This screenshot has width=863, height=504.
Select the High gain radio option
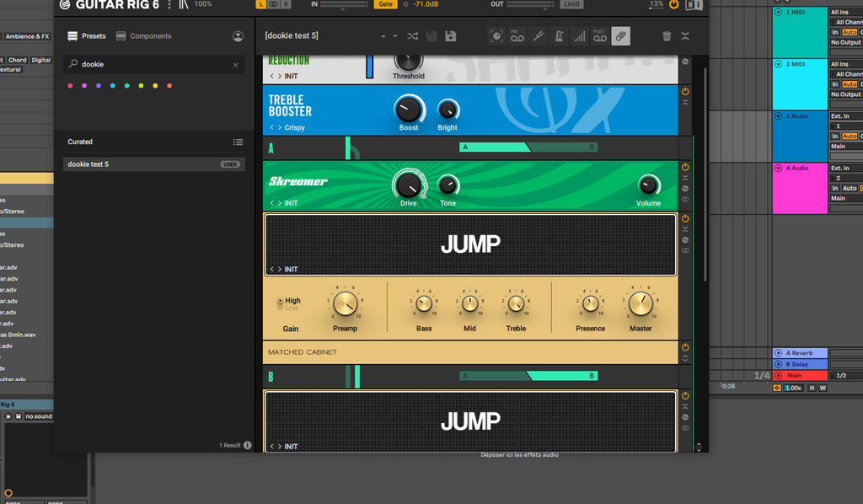(x=281, y=301)
